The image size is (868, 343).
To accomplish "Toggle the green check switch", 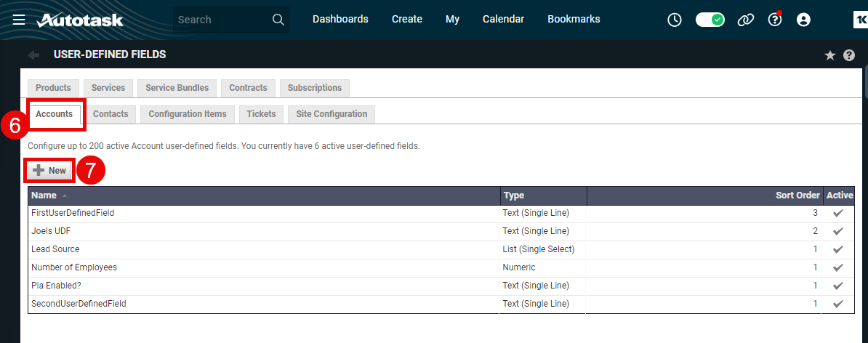I will [x=710, y=20].
